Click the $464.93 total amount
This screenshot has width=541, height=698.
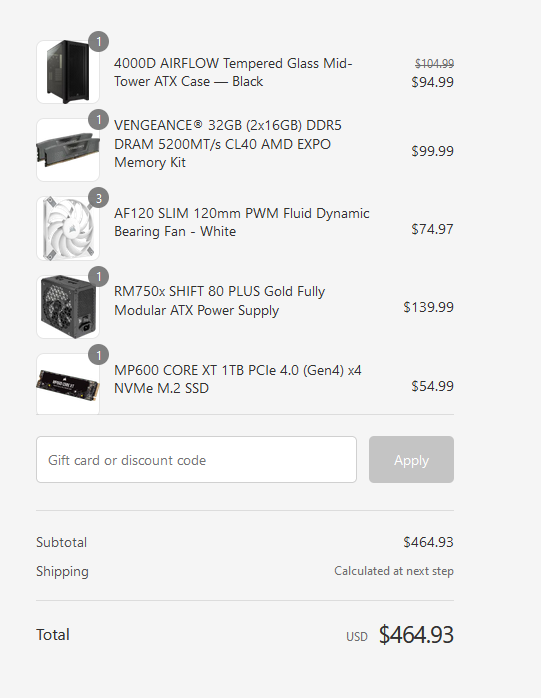(416, 634)
